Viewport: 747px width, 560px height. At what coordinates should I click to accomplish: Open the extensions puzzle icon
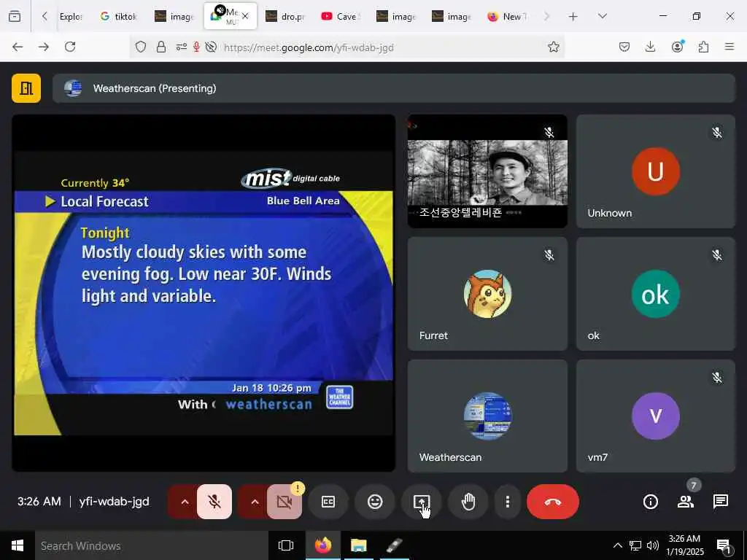coord(703,47)
